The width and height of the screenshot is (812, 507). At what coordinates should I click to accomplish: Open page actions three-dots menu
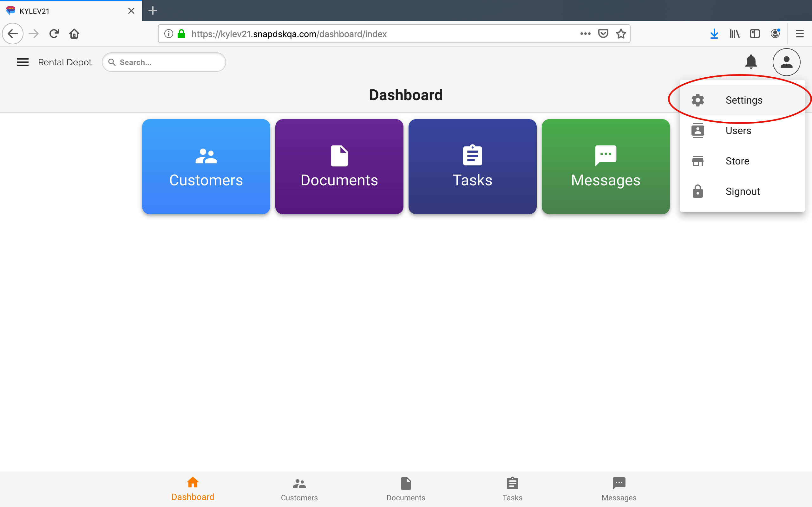coord(585,34)
